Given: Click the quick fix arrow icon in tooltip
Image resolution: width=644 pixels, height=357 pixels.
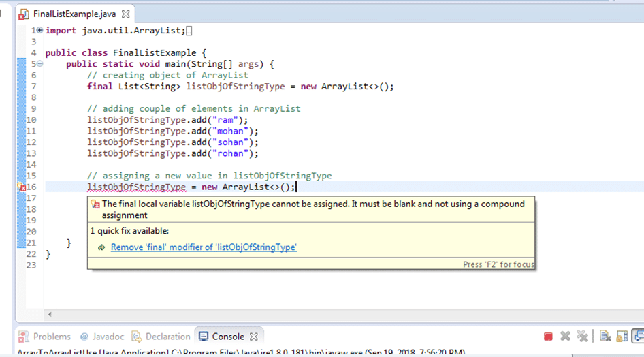Looking at the screenshot, I should pyautogui.click(x=101, y=247).
